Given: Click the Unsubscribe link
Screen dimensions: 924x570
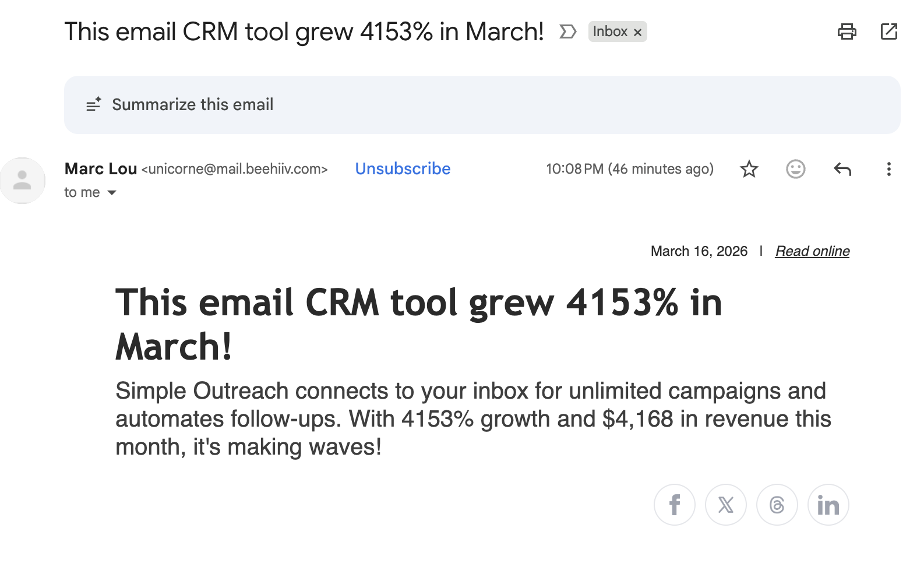Looking at the screenshot, I should (x=403, y=169).
